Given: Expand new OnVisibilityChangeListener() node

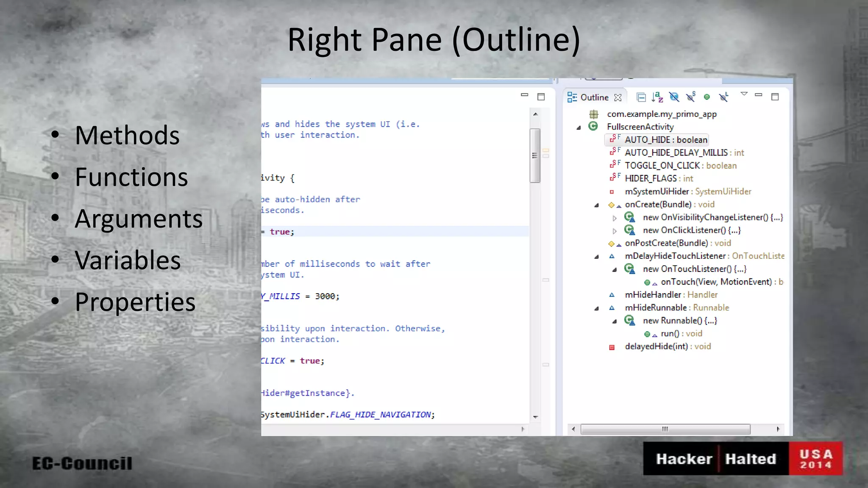Looking at the screenshot, I should [x=615, y=218].
